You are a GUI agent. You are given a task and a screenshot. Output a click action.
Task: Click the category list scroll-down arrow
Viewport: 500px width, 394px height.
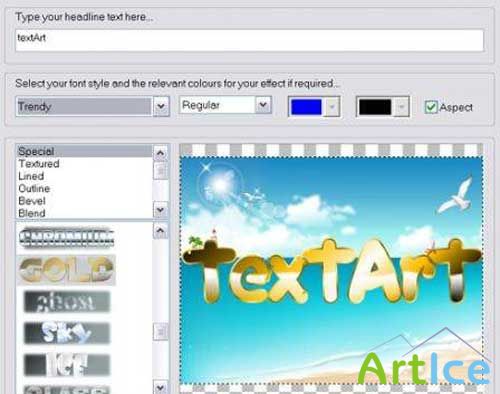click(160, 210)
